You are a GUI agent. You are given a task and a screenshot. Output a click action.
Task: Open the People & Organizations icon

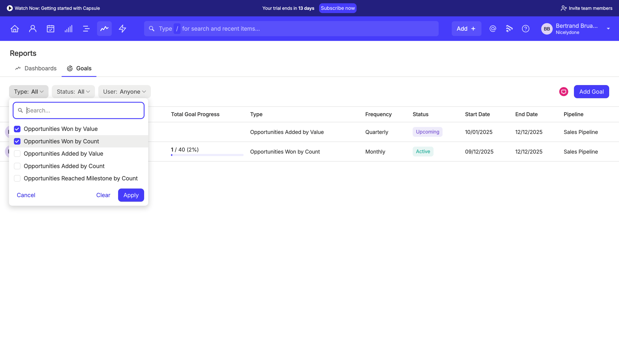(x=32, y=29)
